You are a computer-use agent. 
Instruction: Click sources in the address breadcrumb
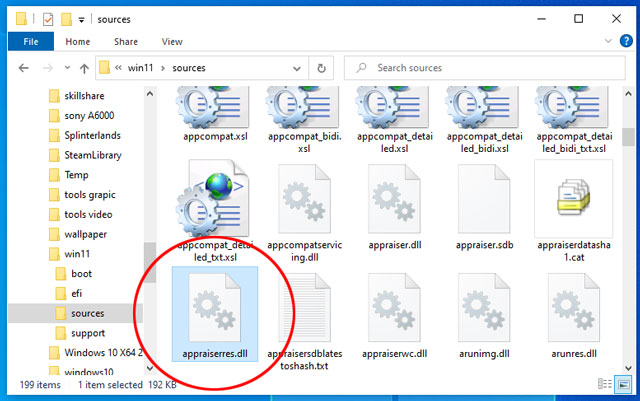tap(189, 68)
